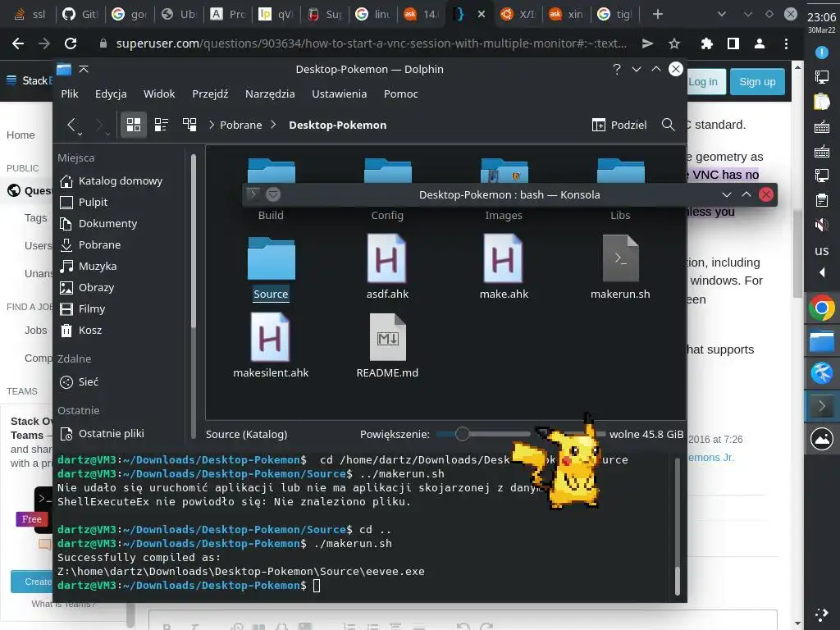This screenshot has width=840, height=630.
Task: Open Plik menu in Dolphin
Action: click(x=70, y=94)
